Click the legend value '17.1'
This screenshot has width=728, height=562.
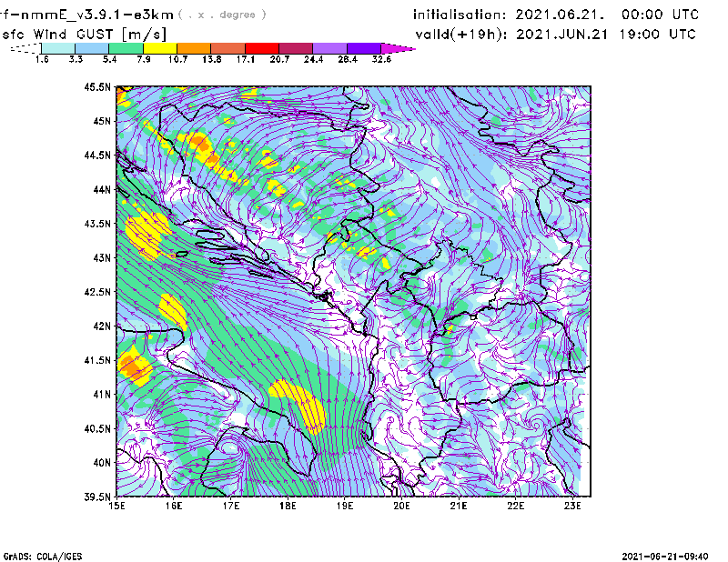246,59
